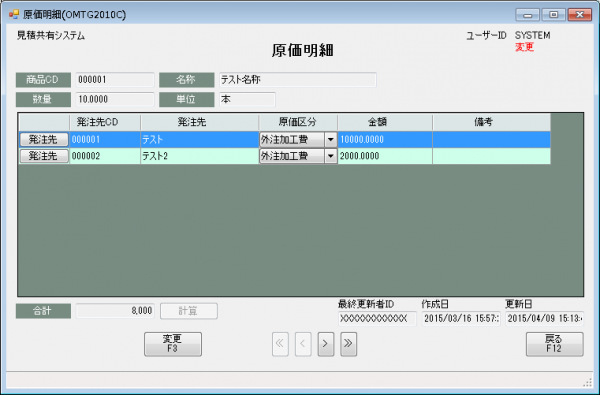Screen dimensions: 600x395
Task: Click the app icon in title bar
Action: [14, 15]
